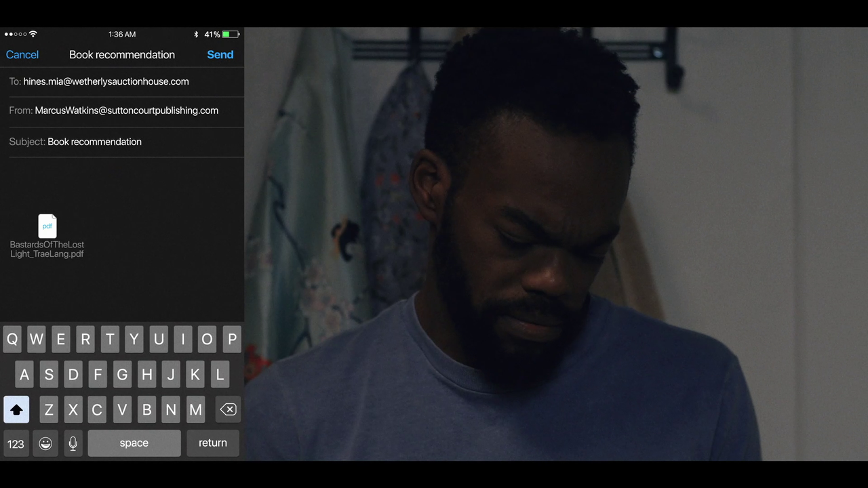Screen dimensions: 868x488
Task: Tap the I key
Action: coord(183,340)
